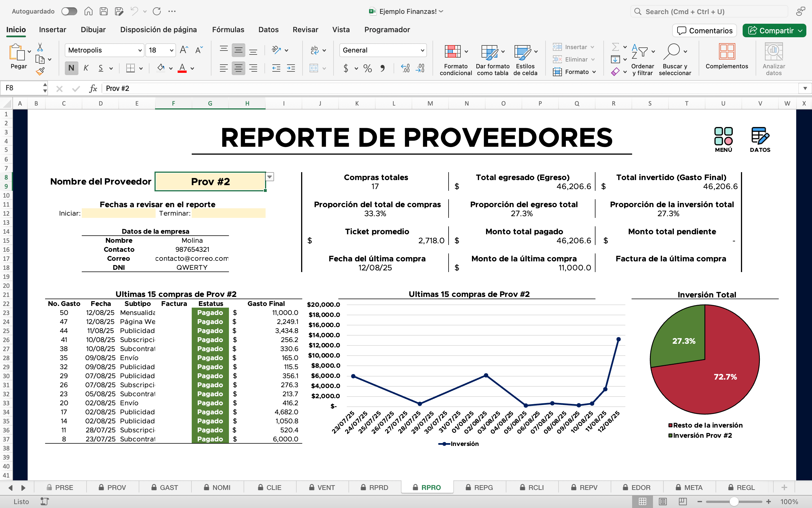Open Dar formato como tabla
This screenshot has width=812, height=508.
[x=493, y=60]
